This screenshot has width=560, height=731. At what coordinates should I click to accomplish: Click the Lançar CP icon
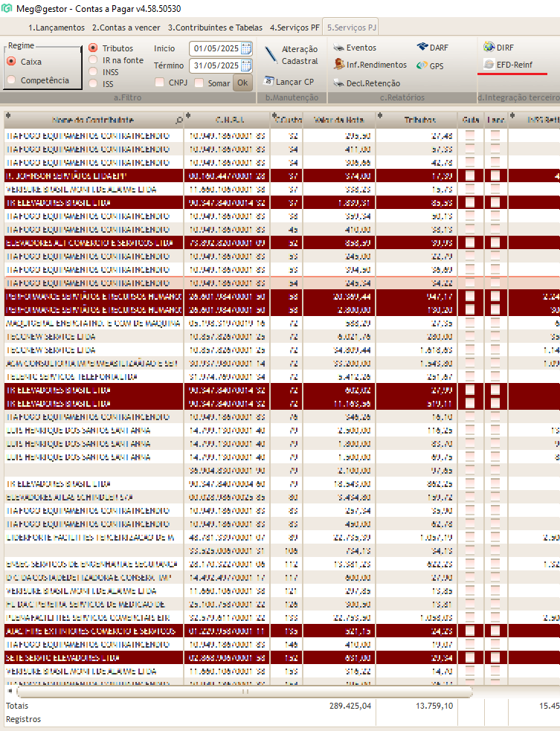[269, 82]
